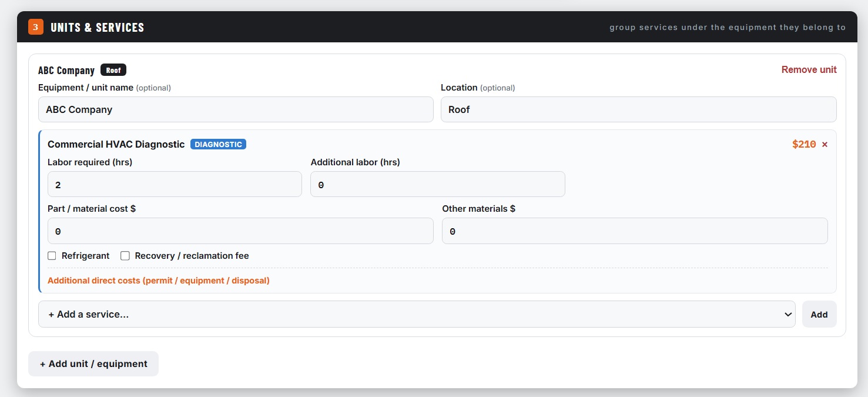Enable the Refrigerant checkbox

[52, 256]
